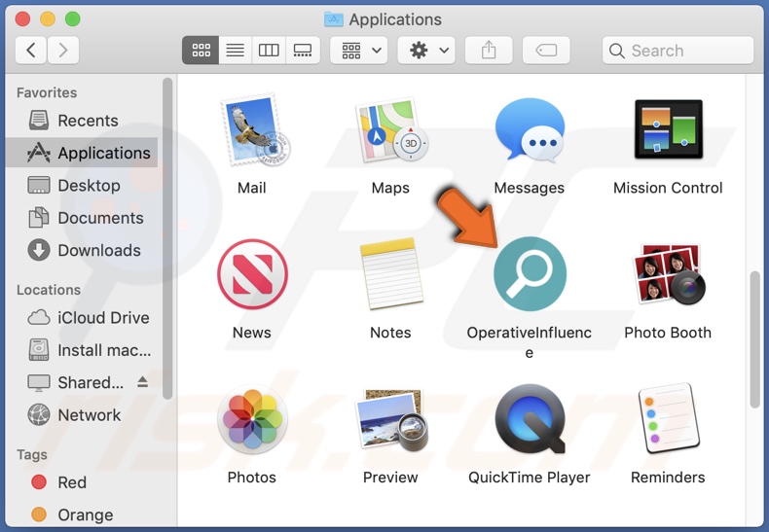
Task: Expand the group-by arrangement dropdown
Action: coord(359,51)
